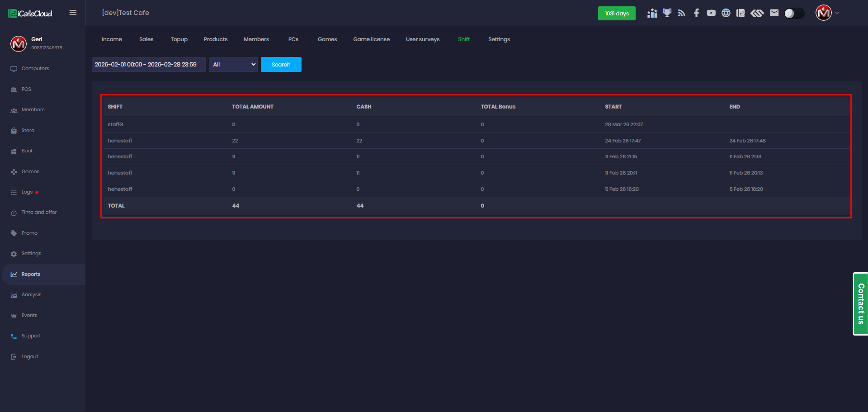
Task: Click the YouTube icon in header
Action: coord(711,13)
